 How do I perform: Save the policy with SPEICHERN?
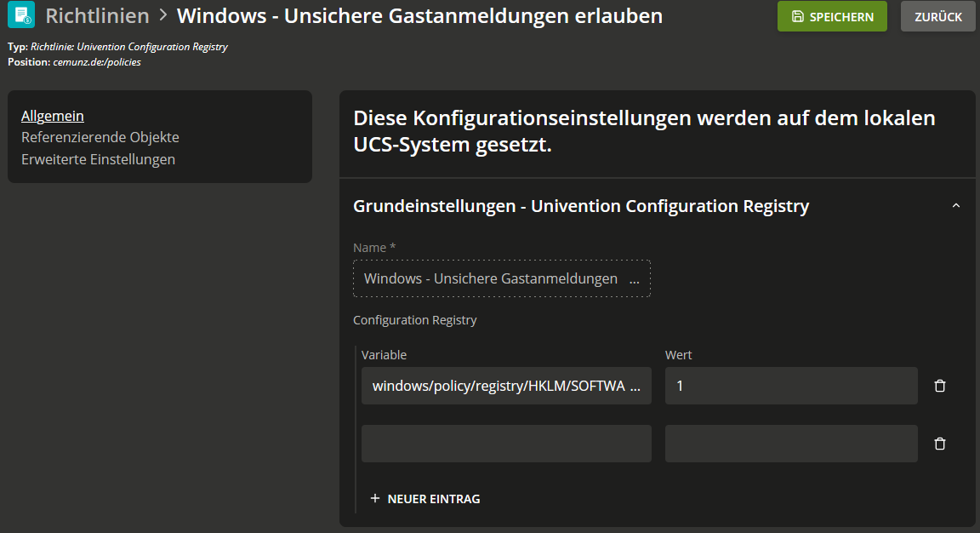(832, 16)
